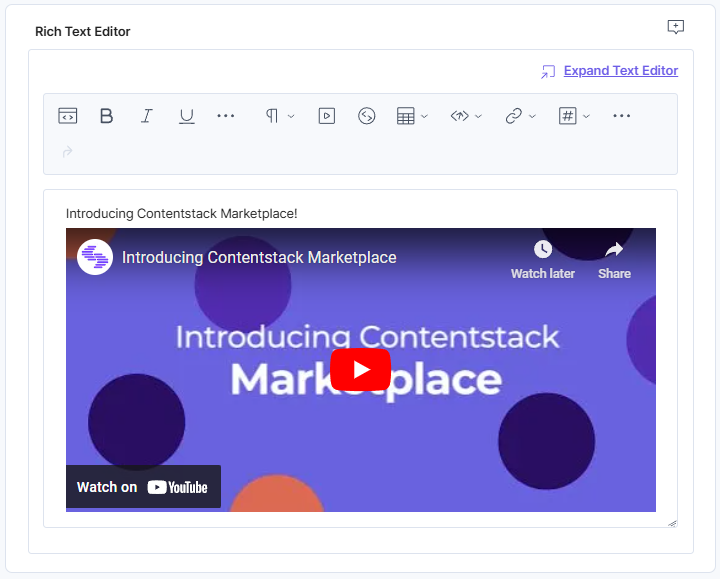Toggle italic formatting
This screenshot has width=720, height=579.
pos(146,116)
